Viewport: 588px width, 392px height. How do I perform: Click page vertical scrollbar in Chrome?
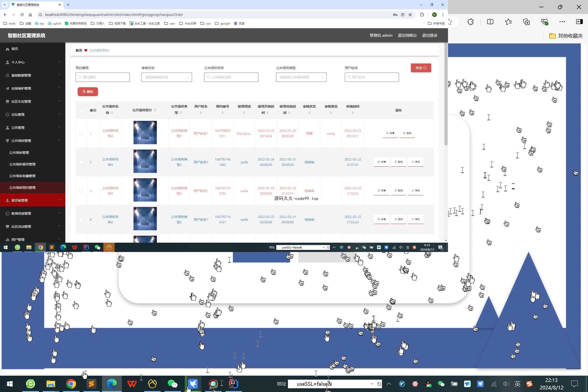[446, 94]
